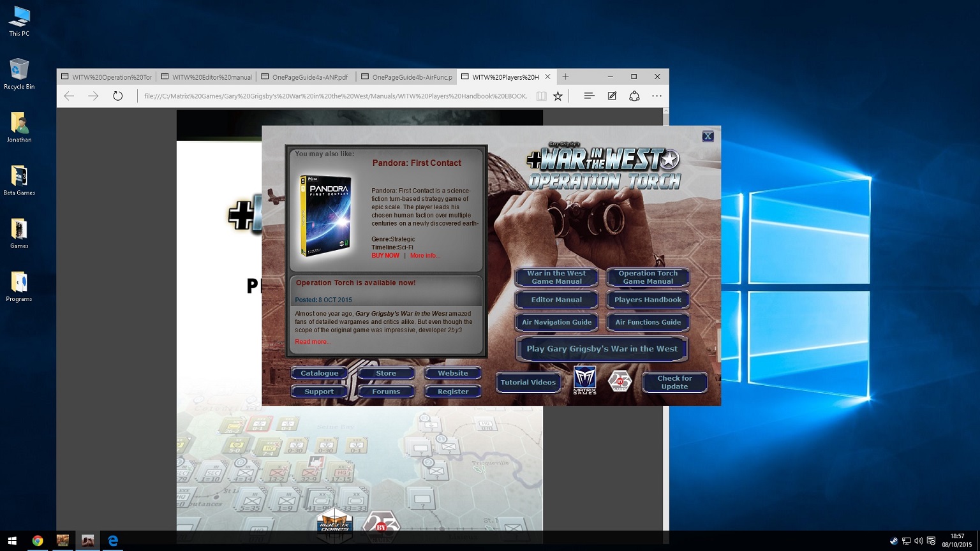
Task: Follow the 'More info..' link
Action: [x=424, y=256]
